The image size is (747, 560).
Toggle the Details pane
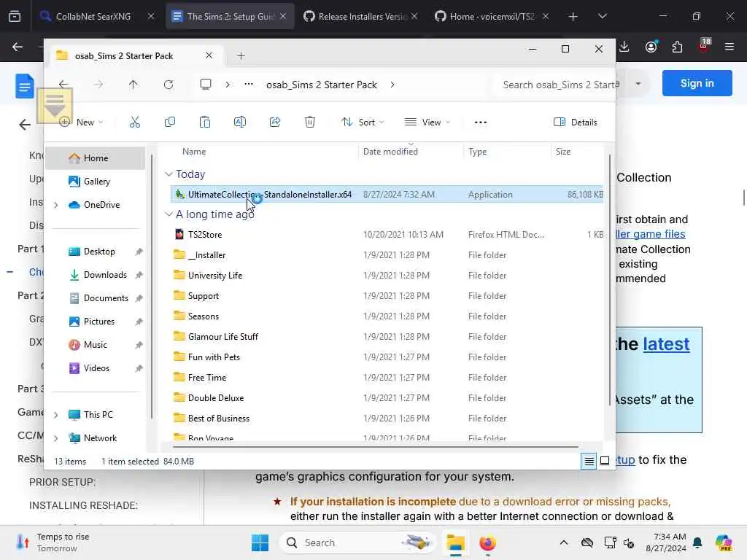tap(575, 122)
